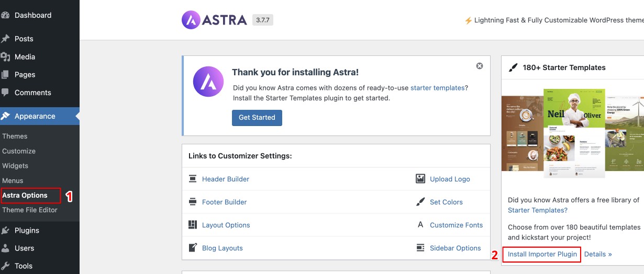Open the Details » link
The width and height of the screenshot is (644, 274).
(598, 254)
